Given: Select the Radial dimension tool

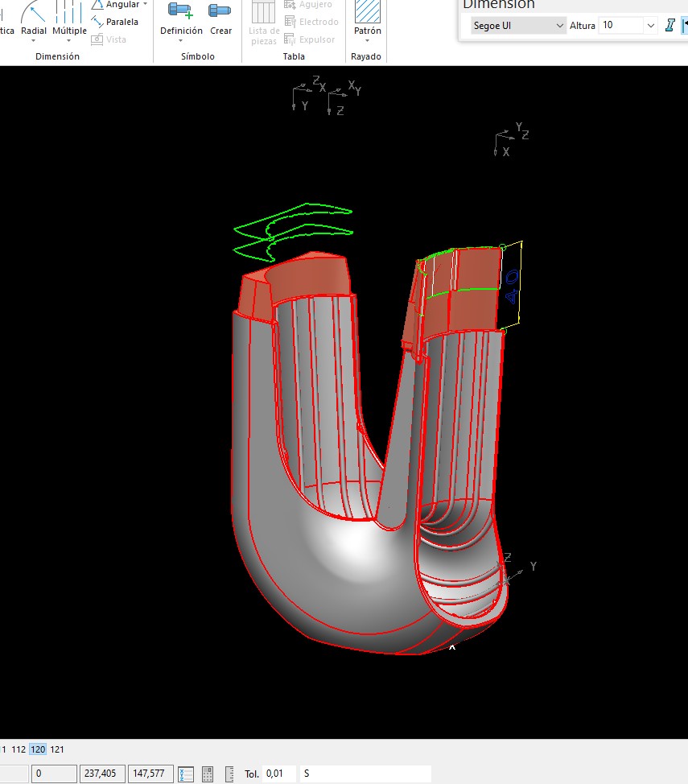Looking at the screenshot, I should [34, 18].
